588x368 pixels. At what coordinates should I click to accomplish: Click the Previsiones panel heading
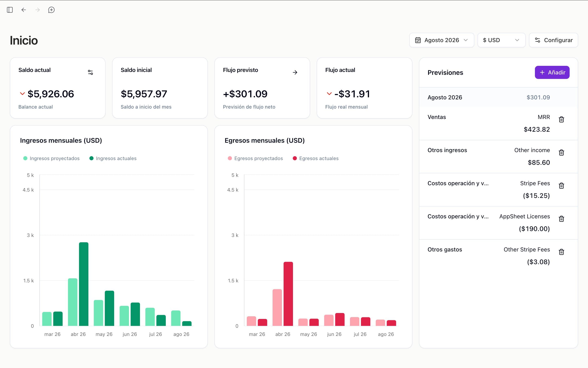point(445,73)
